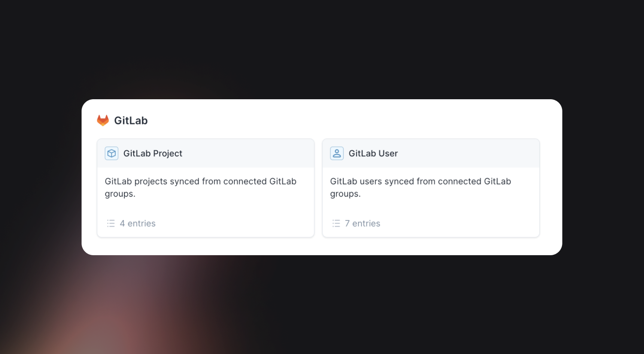
Task: Open the GitLab Project card body
Action: tap(206, 202)
